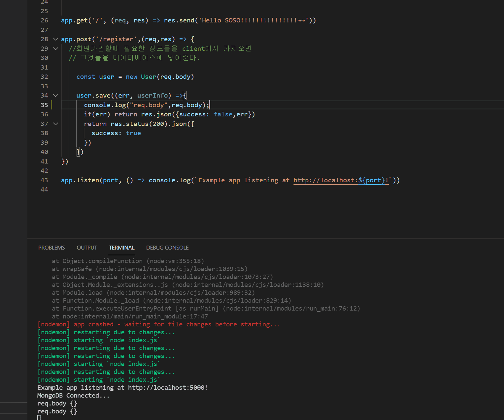The height and width of the screenshot is (420, 504).
Task: Fold the user.save callback on line 34
Action: (55, 96)
